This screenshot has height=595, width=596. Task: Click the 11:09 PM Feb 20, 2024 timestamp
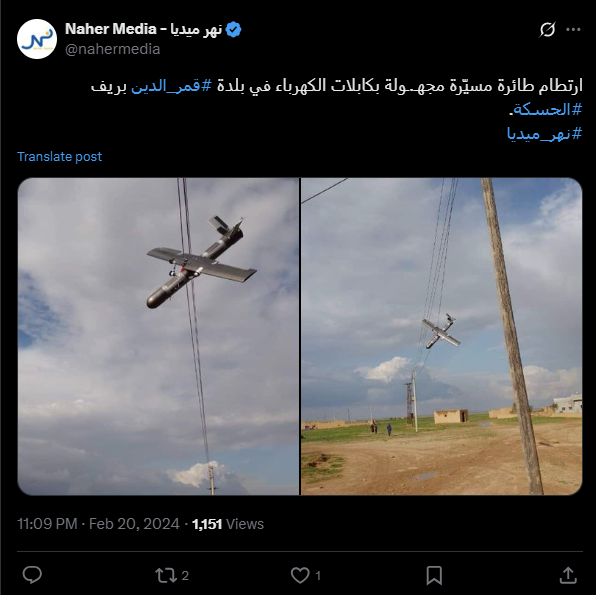coord(98,524)
